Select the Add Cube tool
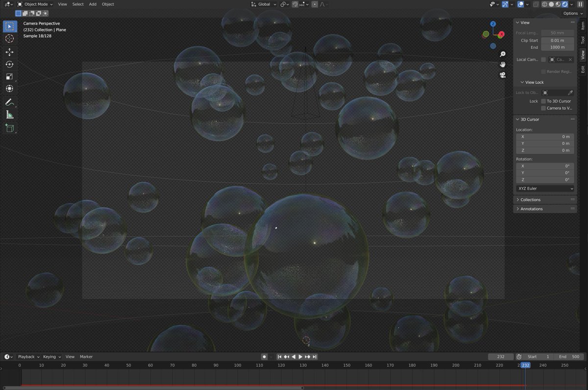Screen dimensions: 588x390 (10, 128)
